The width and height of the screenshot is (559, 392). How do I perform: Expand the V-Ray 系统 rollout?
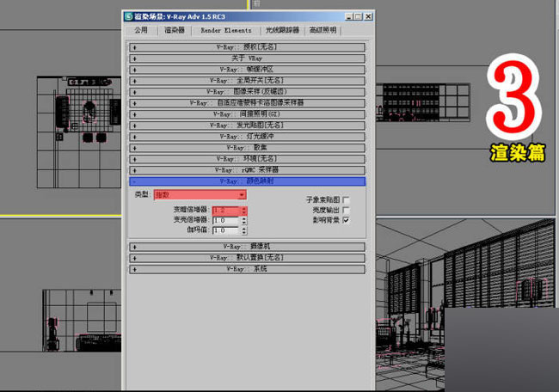tap(247, 269)
